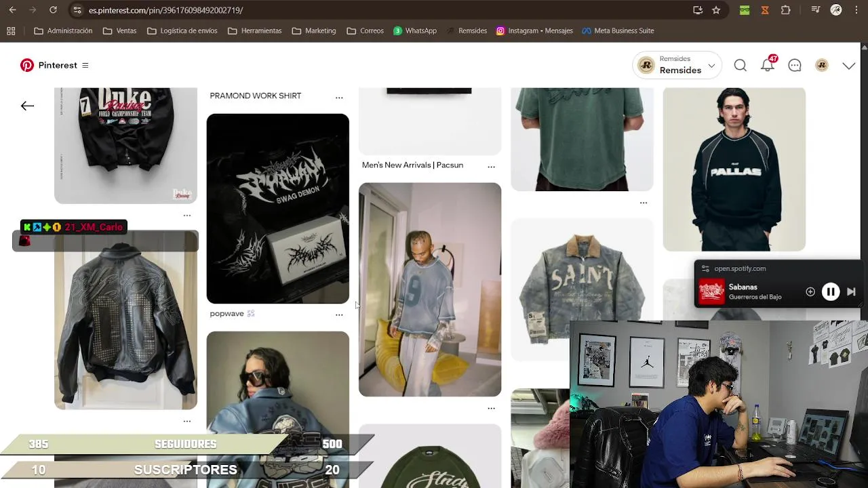The width and height of the screenshot is (868, 488).
Task: Open the Pinterest messages chat icon
Action: (x=795, y=65)
